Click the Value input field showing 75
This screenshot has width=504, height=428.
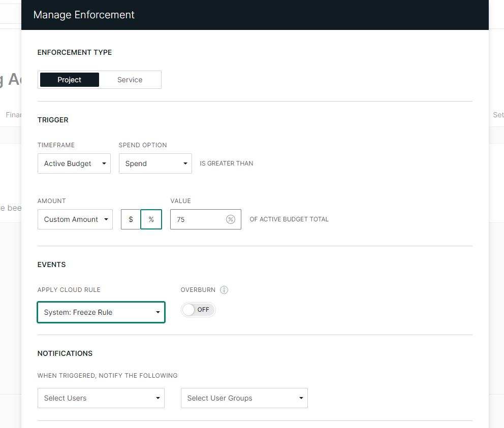point(198,219)
